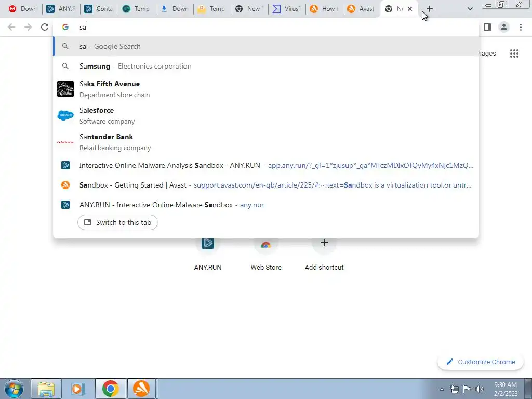Switch to first 'Down' tab
Image resolution: width=532 pixels, height=399 pixels.
(x=23, y=9)
